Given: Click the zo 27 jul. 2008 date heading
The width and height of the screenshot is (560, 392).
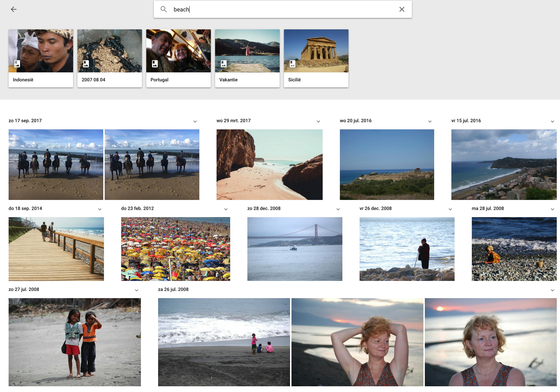Looking at the screenshot, I should (24, 289).
